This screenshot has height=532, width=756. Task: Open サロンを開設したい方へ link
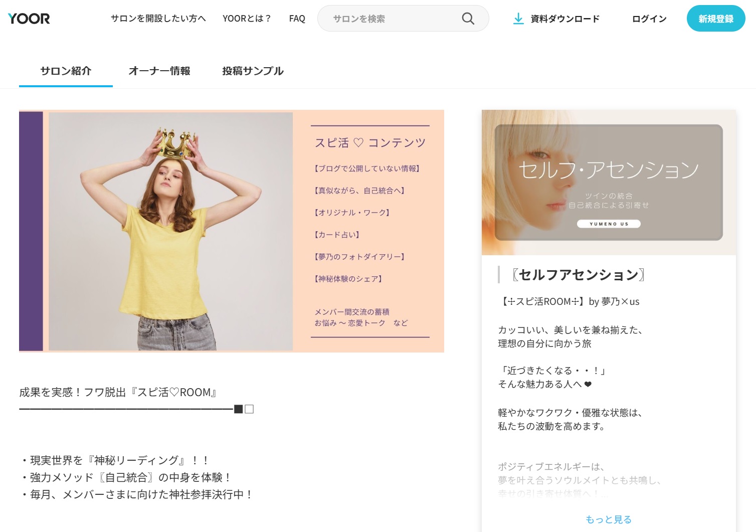point(158,19)
